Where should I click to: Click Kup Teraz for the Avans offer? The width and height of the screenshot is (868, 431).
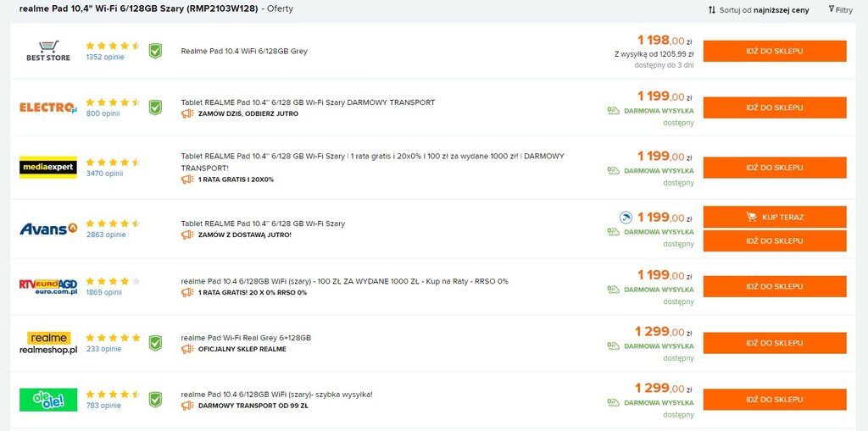pyautogui.click(x=775, y=217)
